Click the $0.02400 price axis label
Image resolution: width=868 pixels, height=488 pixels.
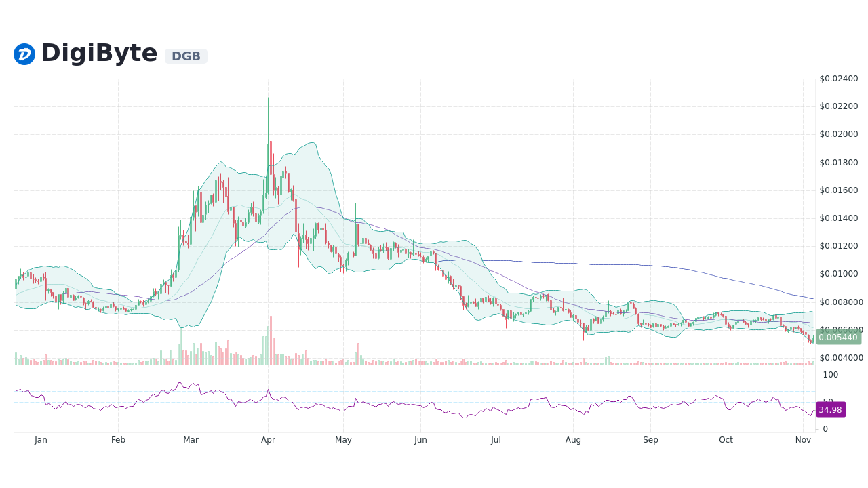pyautogui.click(x=839, y=79)
